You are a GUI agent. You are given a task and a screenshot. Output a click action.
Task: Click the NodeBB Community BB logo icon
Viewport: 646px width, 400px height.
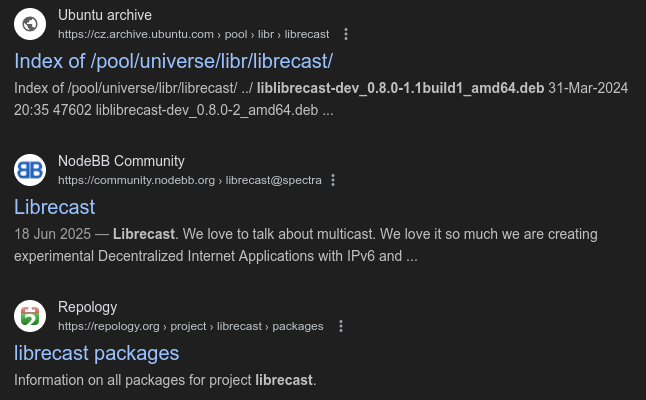(30, 170)
